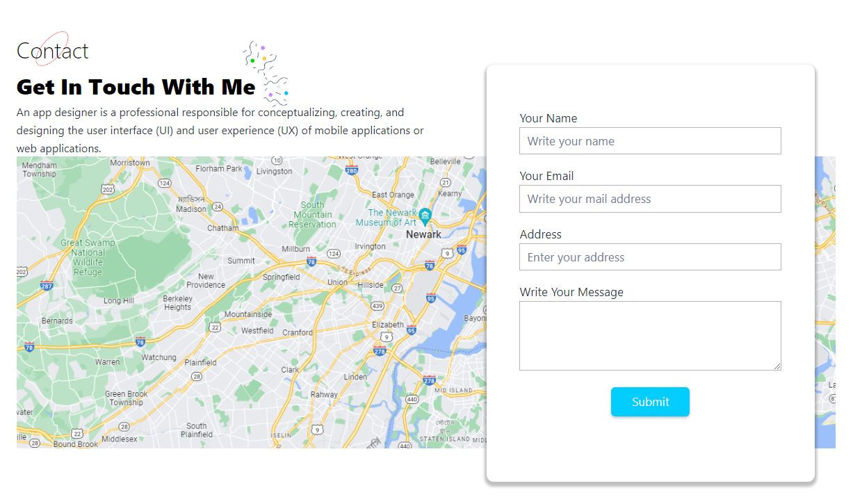Click the Route 27 shield near Hillside

click(397, 288)
